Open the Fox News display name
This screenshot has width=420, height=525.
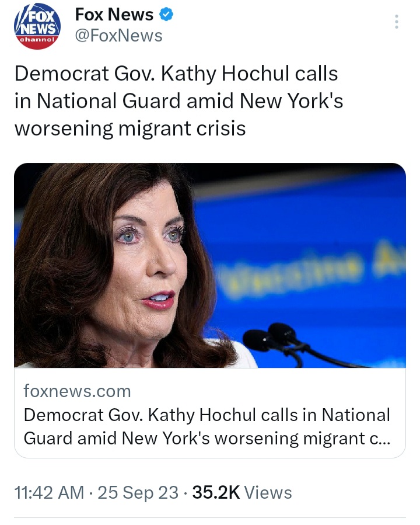[x=114, y=15]
